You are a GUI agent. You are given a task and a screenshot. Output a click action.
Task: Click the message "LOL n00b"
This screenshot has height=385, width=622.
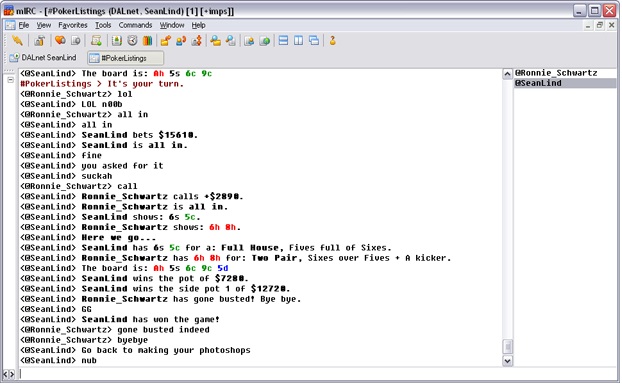click(x=102, y=104)
